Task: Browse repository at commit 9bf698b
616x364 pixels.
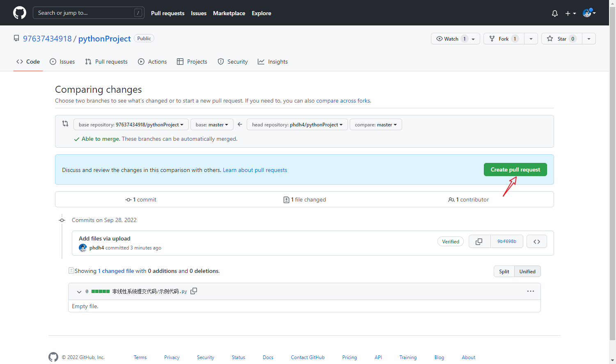Action: tap(536, 241)
